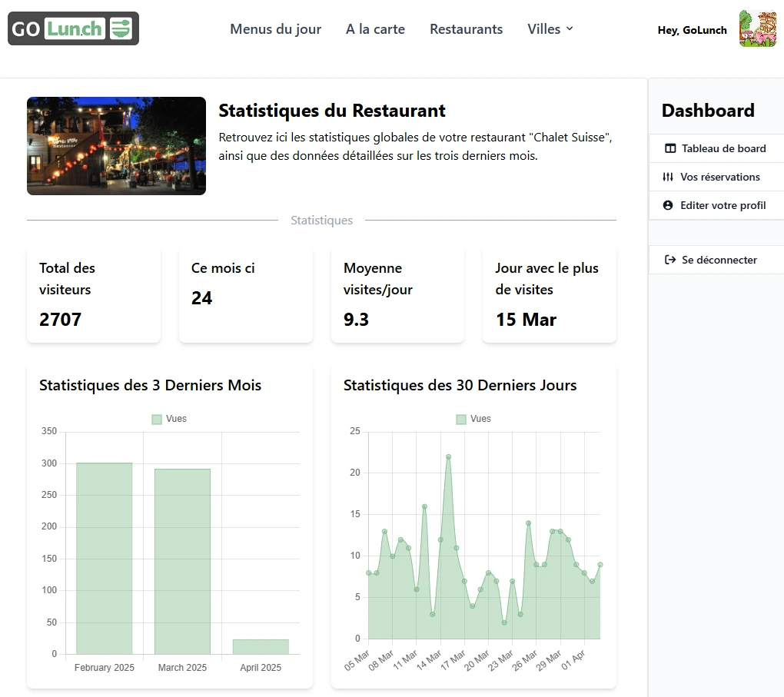Click the Moyenne visites/jour value 9.3
Screen dimensions: 784x697
pyautogui.click(x=356, y=320)
